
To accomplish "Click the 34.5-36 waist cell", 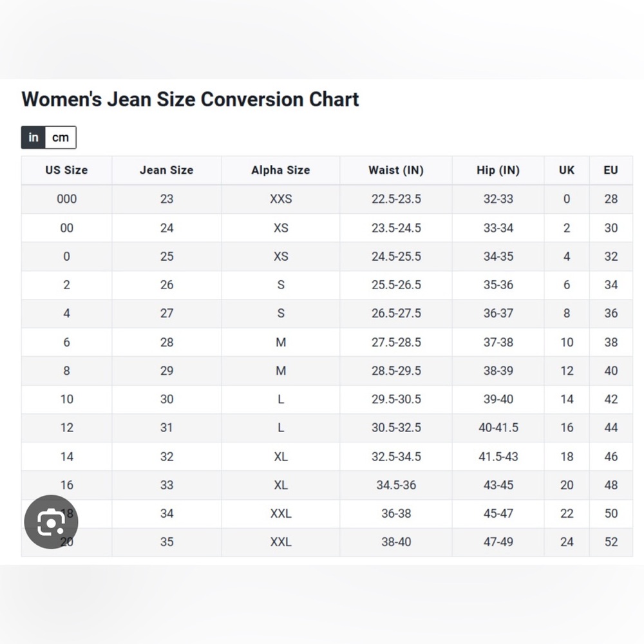I will (x=396, y=485).
